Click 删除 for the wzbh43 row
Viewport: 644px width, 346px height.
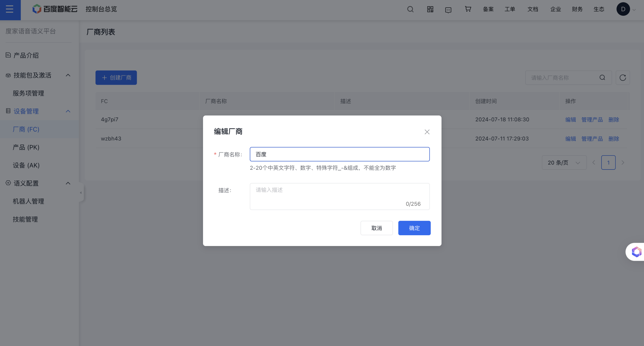coord(613,138)
